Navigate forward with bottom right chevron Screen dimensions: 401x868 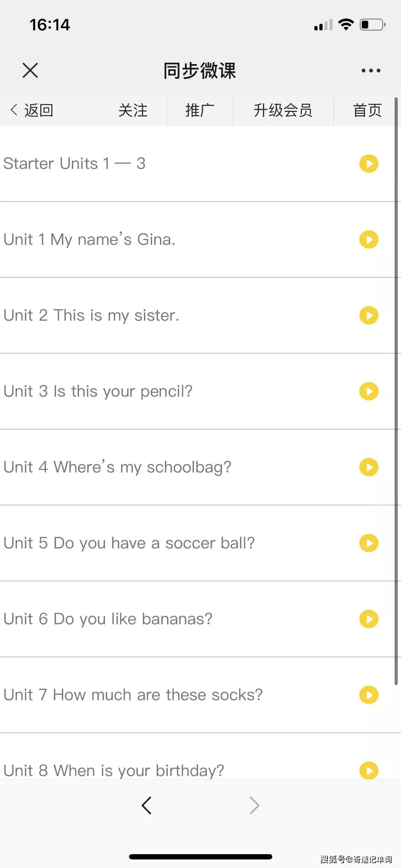[254, 806]
